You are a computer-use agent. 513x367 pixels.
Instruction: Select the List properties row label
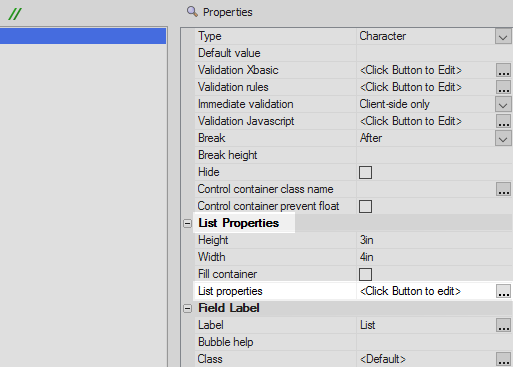coord(230,291)
